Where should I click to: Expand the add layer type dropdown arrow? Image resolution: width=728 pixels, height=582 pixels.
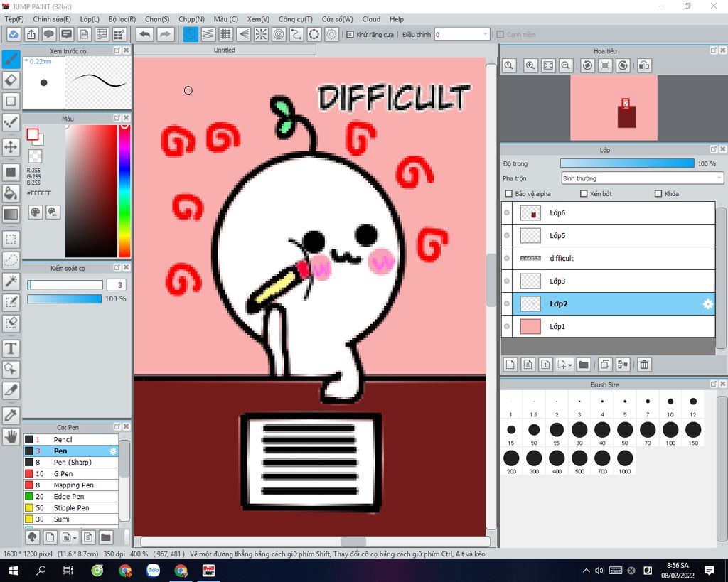tap(569, 365)
